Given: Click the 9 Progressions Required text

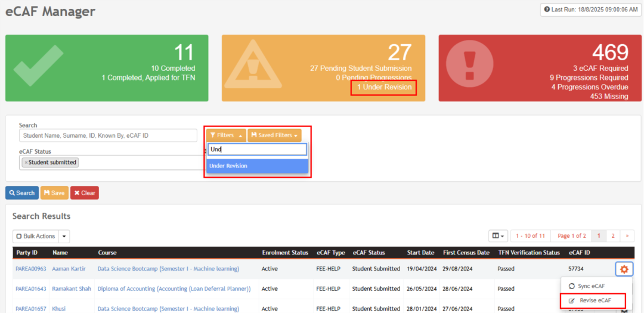Looking at the screenshot, I should [x=589, y=78].
